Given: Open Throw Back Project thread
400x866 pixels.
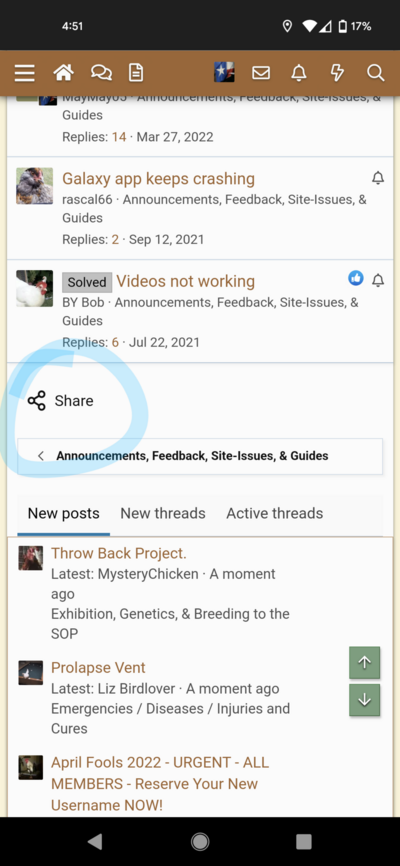Looking at the screenshot, I should coord(119,553).
